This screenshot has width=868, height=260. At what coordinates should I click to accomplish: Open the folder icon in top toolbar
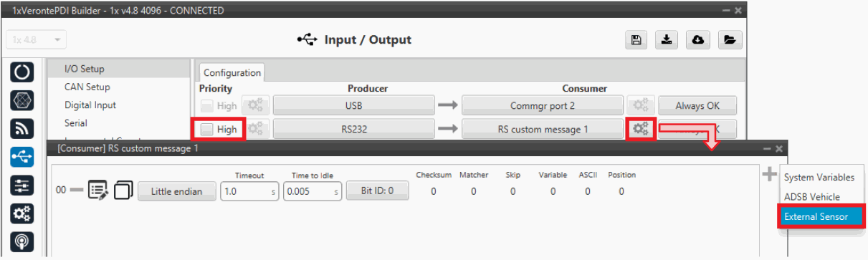(x=730, y=40)
